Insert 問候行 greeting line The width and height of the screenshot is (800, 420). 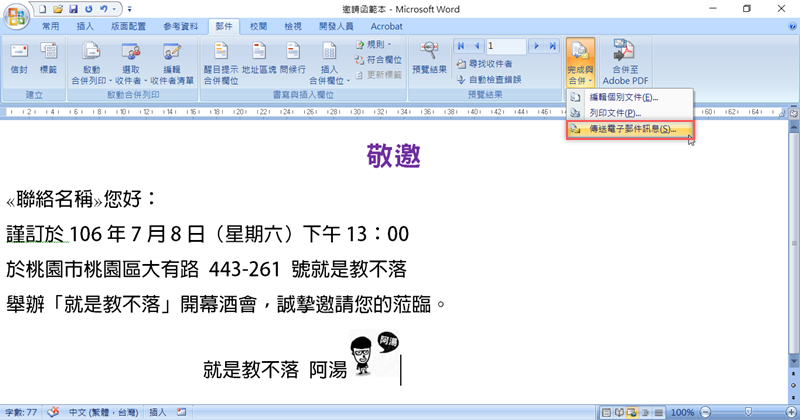point(292,59)
